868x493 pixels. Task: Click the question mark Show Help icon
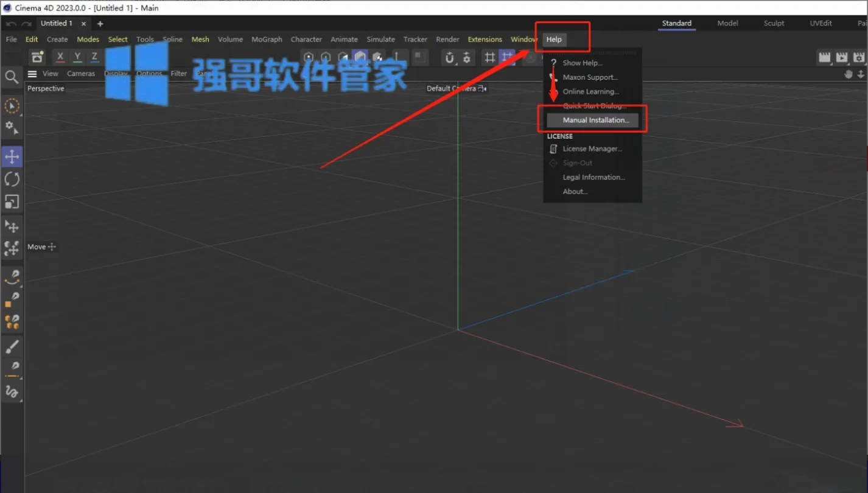[x=553, y=63]
